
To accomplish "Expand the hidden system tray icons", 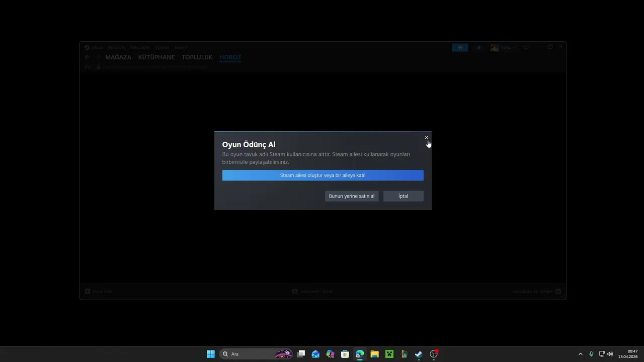I will pos(580,354).
